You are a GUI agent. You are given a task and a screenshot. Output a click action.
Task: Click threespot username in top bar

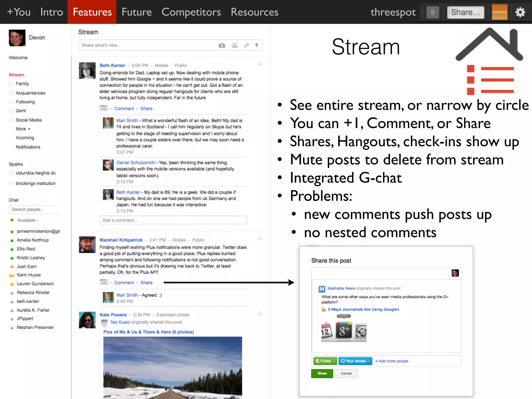pos(393,12)
